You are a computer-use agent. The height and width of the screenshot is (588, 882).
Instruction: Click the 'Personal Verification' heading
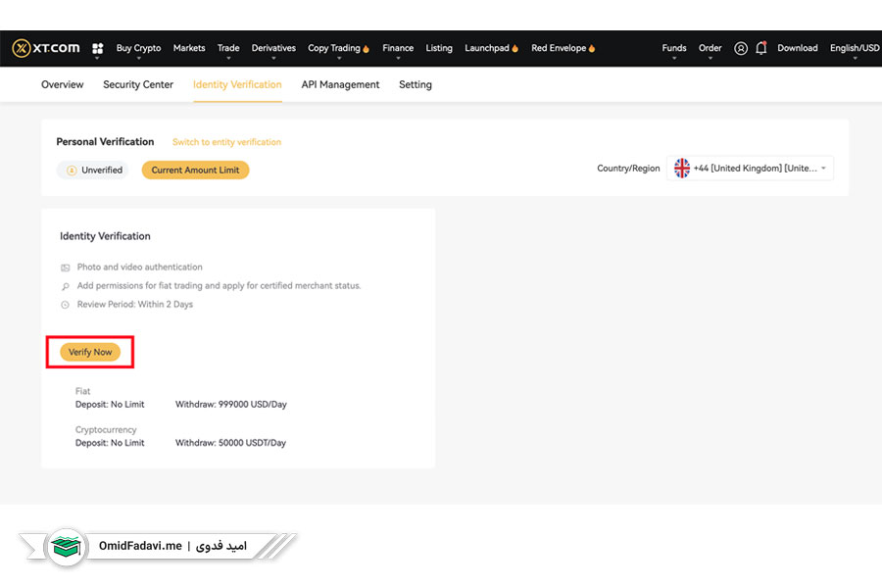[105, 142]
